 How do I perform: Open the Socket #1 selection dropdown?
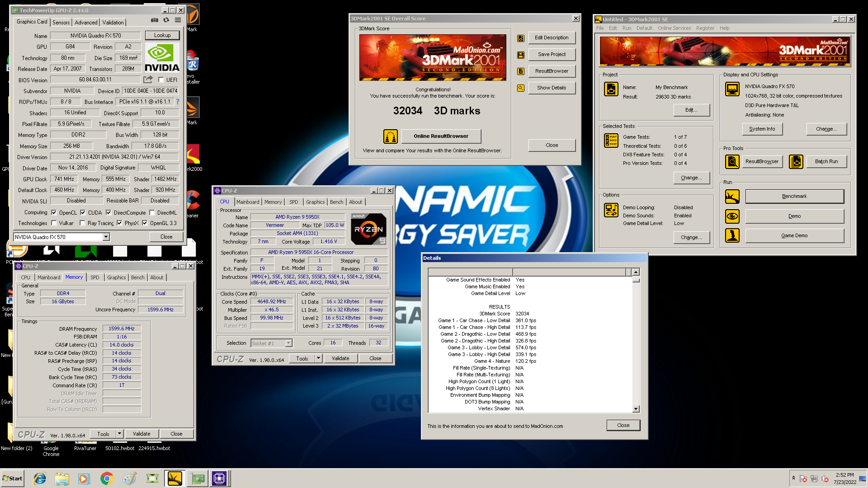(288, 343)
